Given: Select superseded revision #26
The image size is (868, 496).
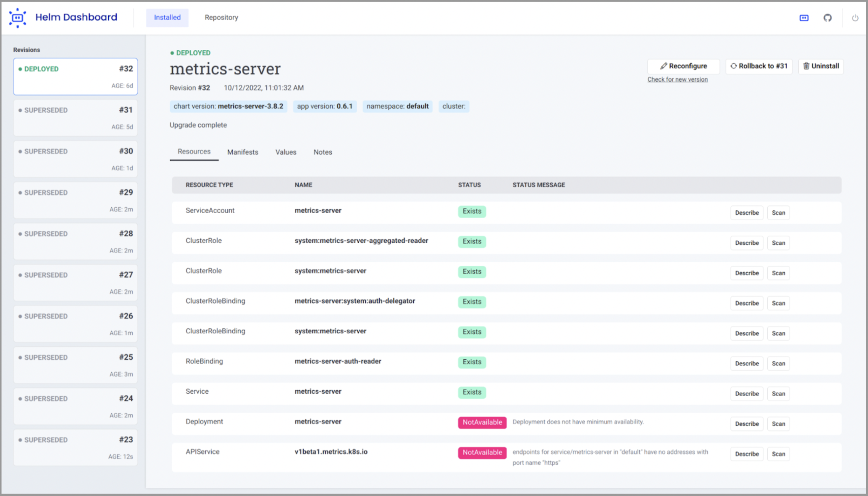Looking at the screenshot, I should (x=75, y=324).
